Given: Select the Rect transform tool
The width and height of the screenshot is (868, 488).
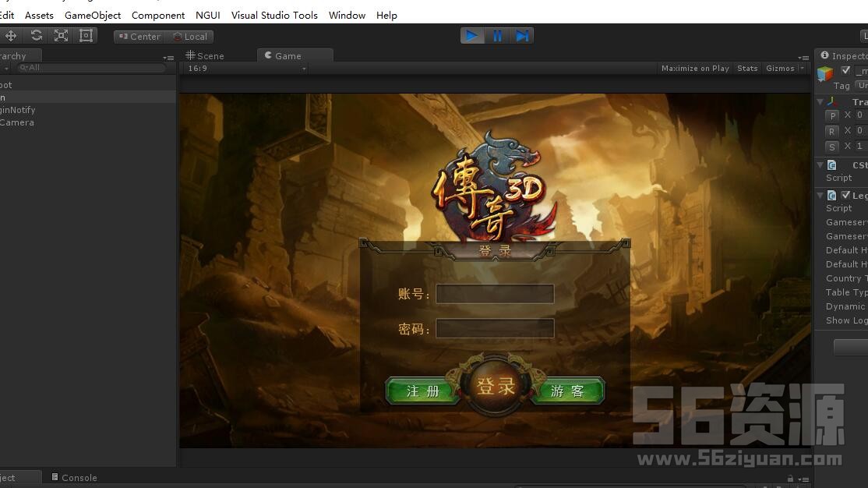Looking at the screenshot, I should [x=86, y=36].
